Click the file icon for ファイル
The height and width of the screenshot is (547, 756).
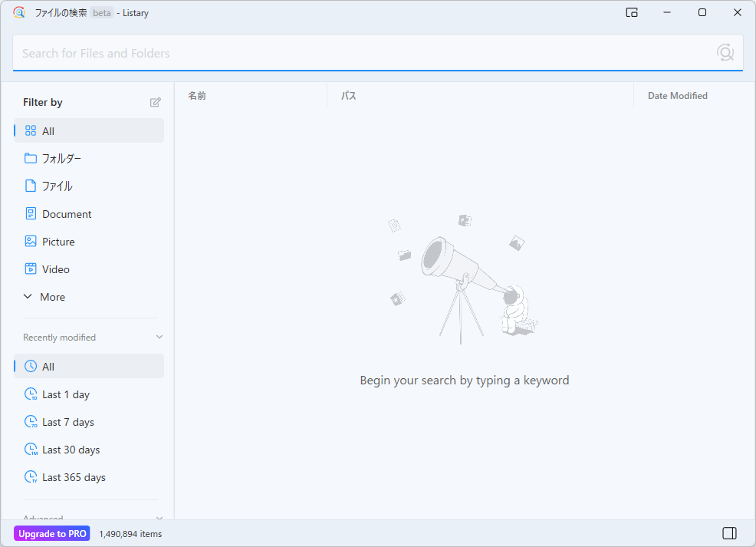pyautogui.click(x=31, y=186)
